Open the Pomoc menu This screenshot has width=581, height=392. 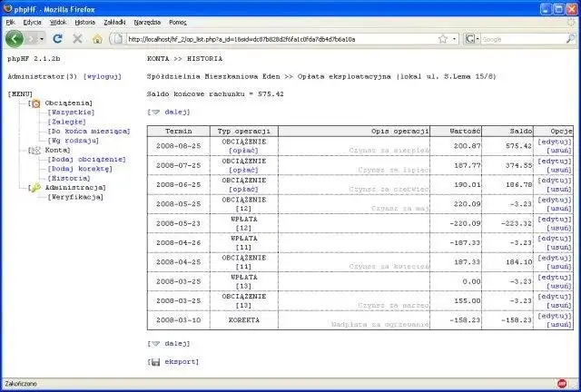178,22
